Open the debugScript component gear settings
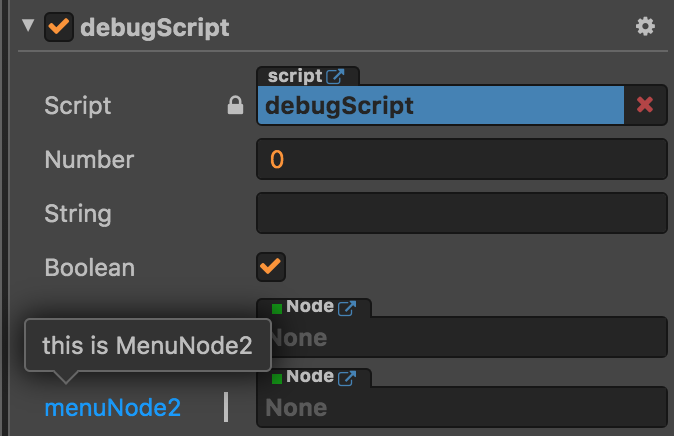 click(x=645, y=27)
